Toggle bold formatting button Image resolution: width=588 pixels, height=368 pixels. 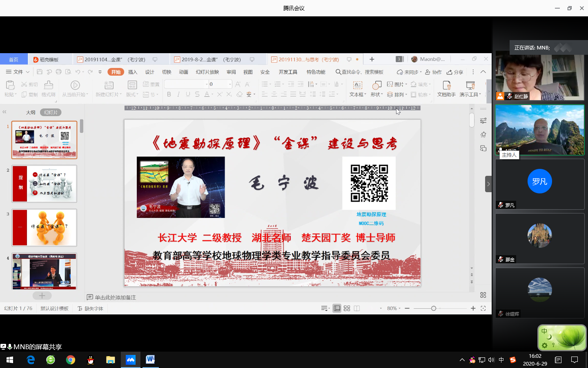click(x=169, y=94)
